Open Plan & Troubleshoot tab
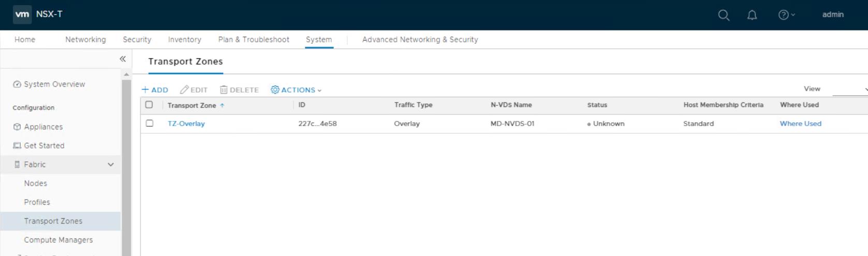 (x=254, y=39)
